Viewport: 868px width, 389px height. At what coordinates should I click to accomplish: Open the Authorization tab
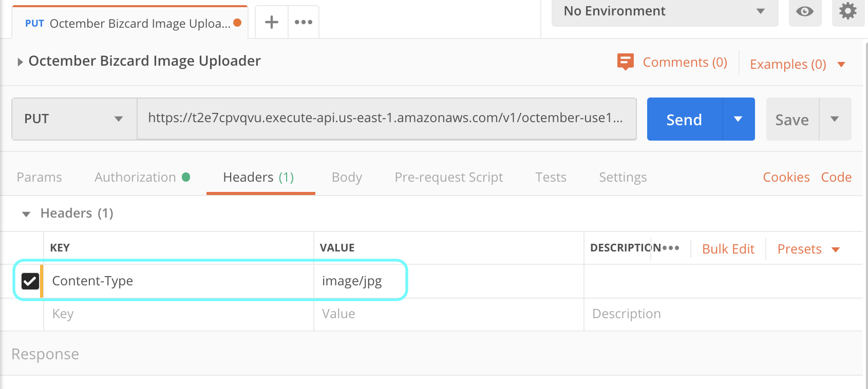136,177
